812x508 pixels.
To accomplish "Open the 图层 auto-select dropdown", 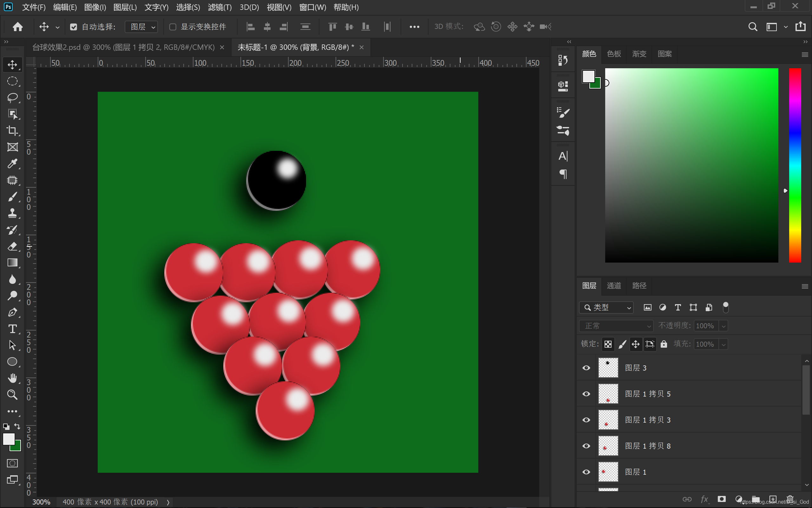I will tap(141, 27).
